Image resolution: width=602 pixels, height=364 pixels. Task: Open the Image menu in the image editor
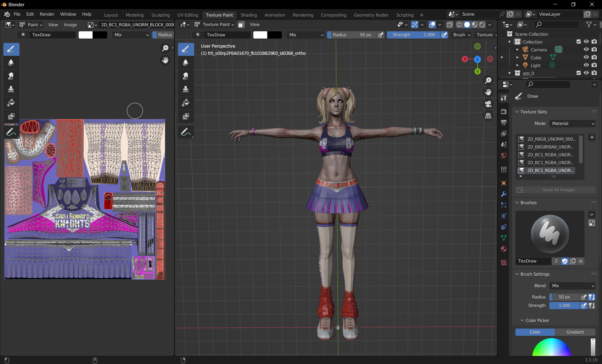pos(70,25)
